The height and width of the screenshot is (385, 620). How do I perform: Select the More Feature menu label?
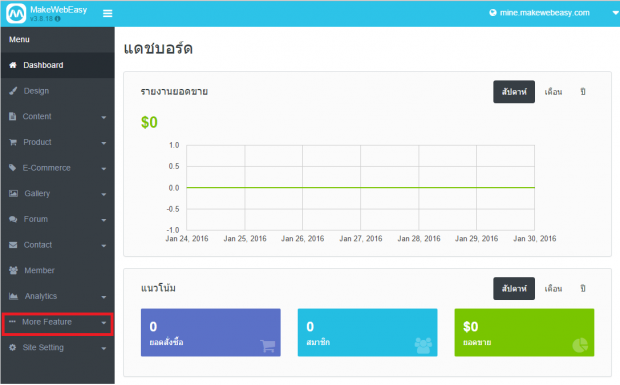47,322
